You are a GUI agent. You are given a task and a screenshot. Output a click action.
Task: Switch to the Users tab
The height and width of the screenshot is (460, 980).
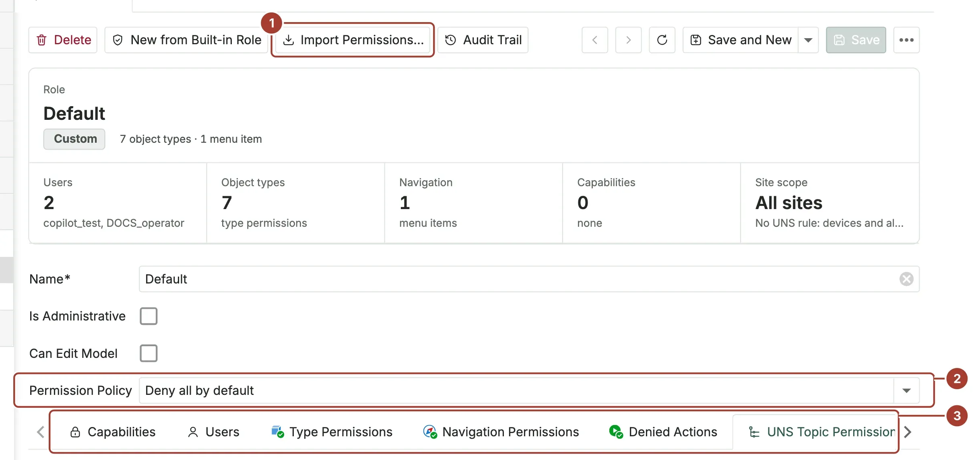(214, 432)
